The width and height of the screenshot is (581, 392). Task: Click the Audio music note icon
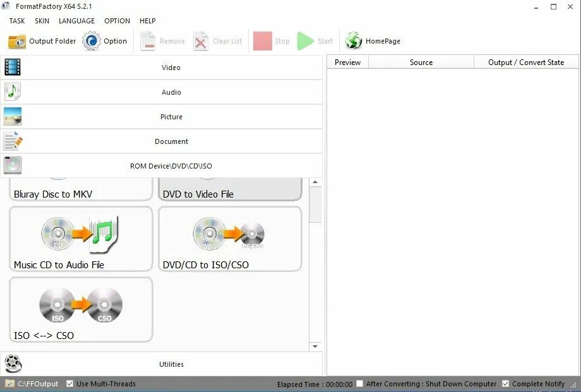point(13,92)
